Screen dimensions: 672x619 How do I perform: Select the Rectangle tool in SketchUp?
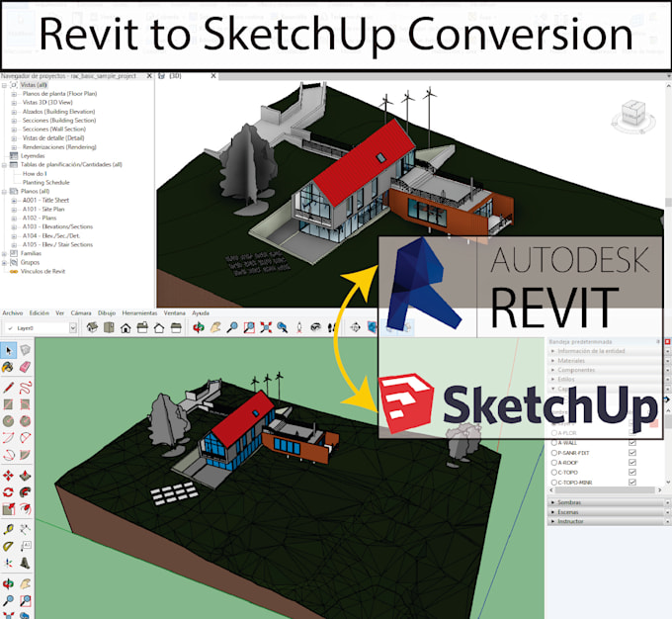coord(8,404)
